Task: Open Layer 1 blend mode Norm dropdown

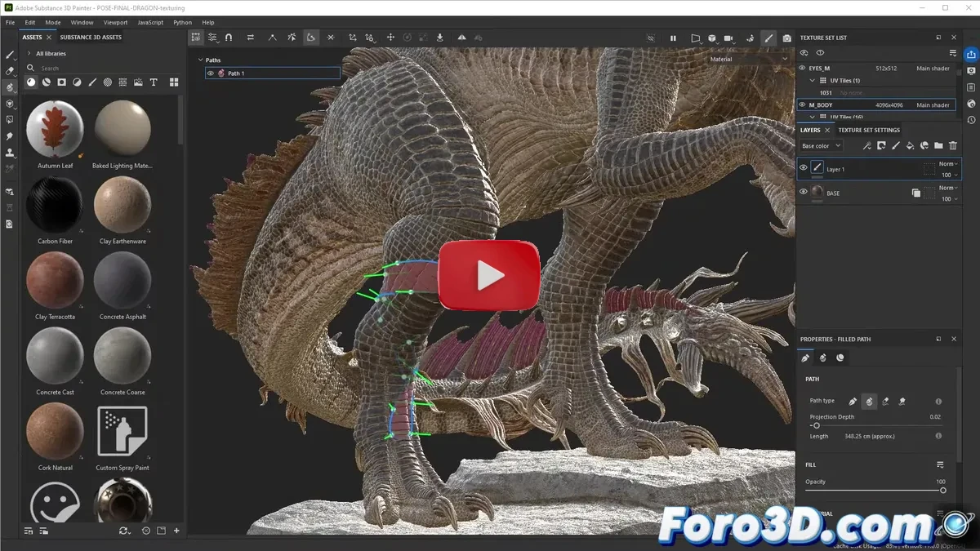Action: coord(947,164)
